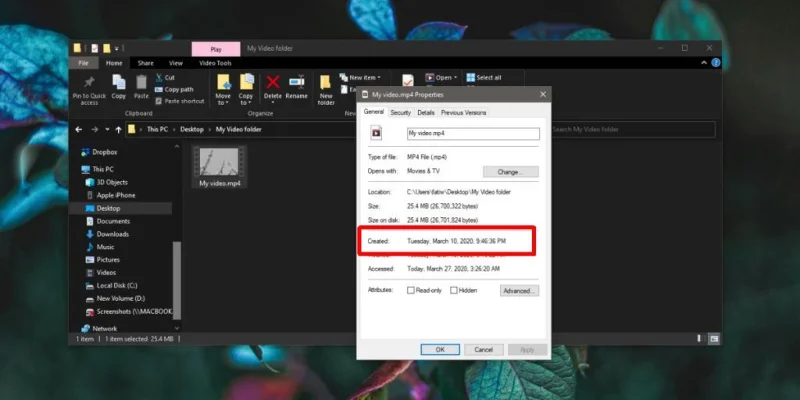Click the video file icon in Properties
The image size is (800, 400).
click(x=376, y=133)
